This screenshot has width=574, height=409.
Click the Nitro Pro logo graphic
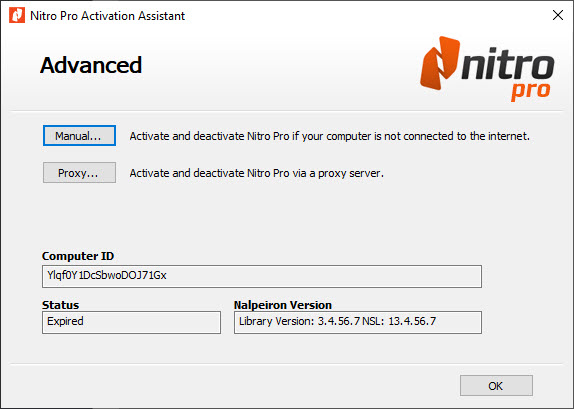pyautogui.click(x=487, y=68)
